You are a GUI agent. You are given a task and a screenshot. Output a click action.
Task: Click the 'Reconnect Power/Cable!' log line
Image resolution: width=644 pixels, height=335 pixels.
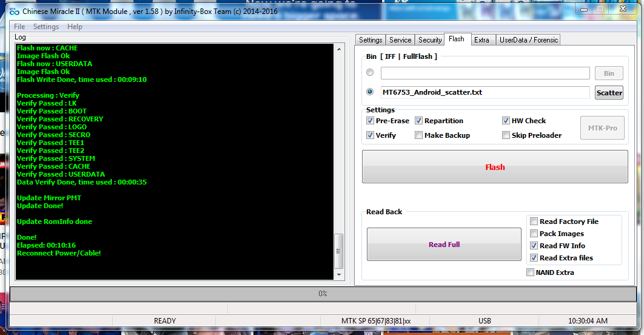pos(59,253)
